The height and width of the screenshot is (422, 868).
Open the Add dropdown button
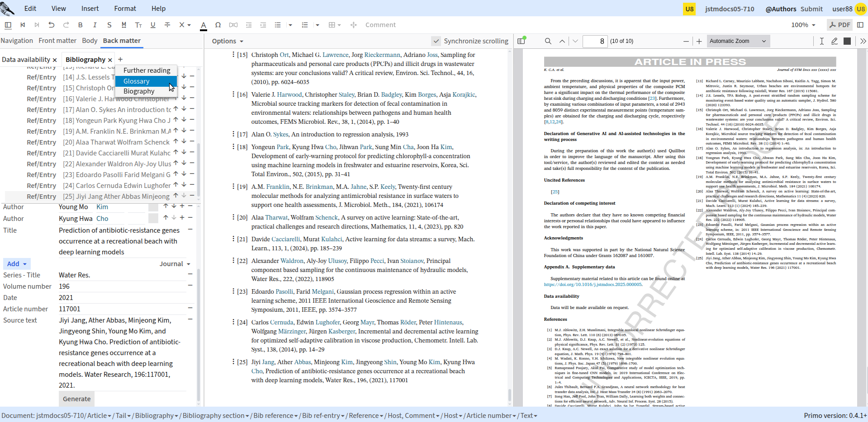coord(17,264)
